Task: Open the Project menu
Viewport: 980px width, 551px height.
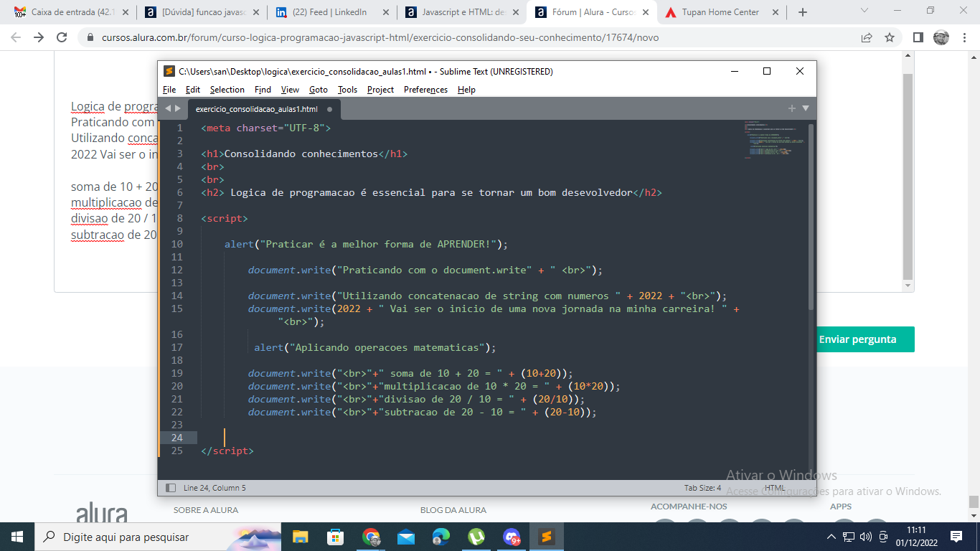Action: click(x=380, y=90)
